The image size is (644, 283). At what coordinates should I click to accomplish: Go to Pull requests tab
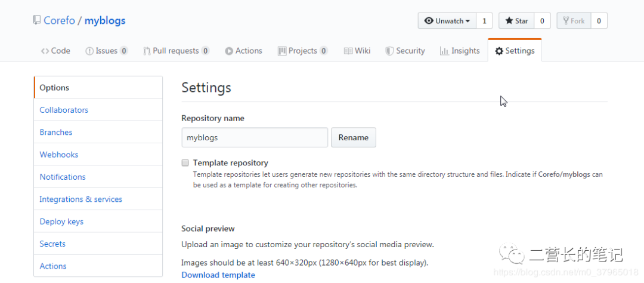176,51
